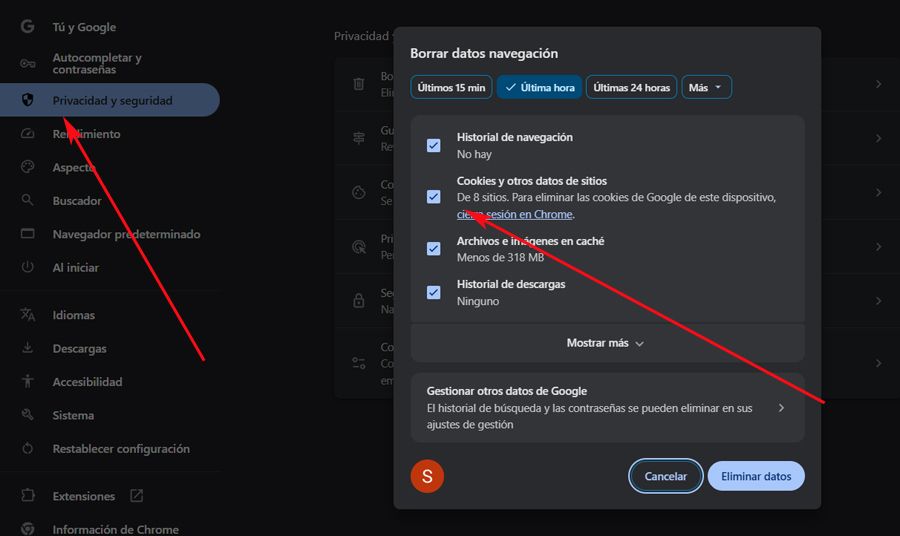Click the Google G icon beside Tú y Google
Image resolution: width=900 pixels, height=536 pixels.
pyautogui.click(x=27, y=26)
